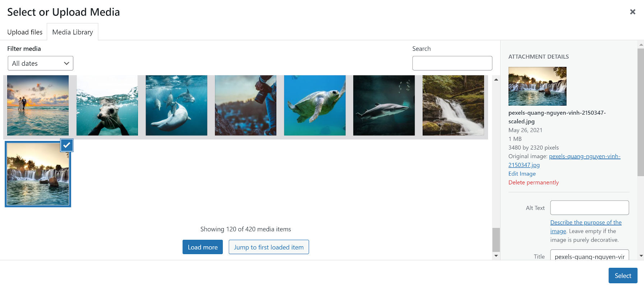Confirm with the Select button
This screenshot has width=644, height=289.
click(x=622, y=275)
